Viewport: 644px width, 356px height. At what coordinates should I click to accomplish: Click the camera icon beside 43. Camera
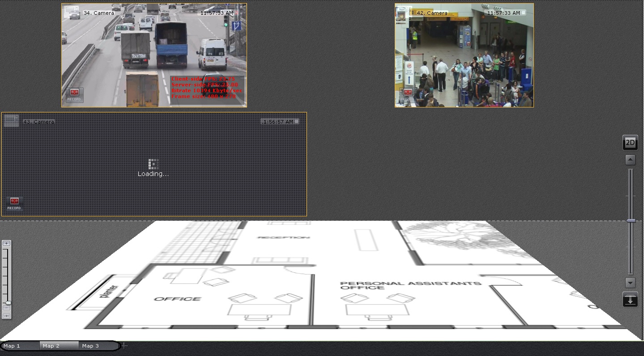(x=11, y=120)
